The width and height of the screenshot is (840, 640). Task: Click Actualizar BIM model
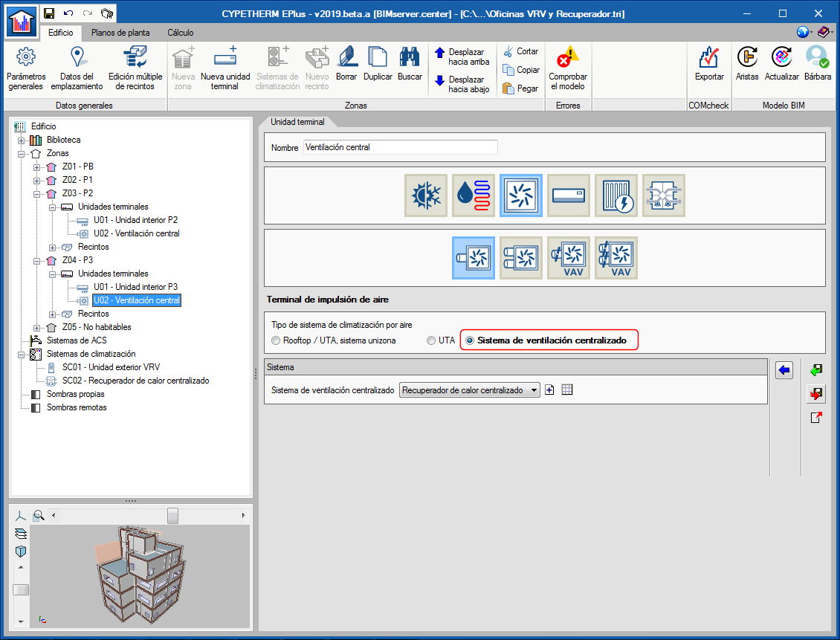(781, 64)
